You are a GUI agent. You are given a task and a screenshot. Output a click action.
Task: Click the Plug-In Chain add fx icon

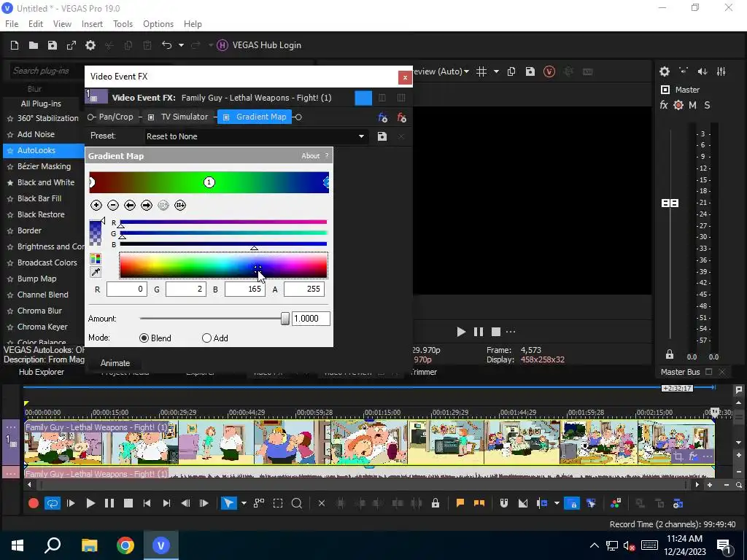click(x=382, y=117)
